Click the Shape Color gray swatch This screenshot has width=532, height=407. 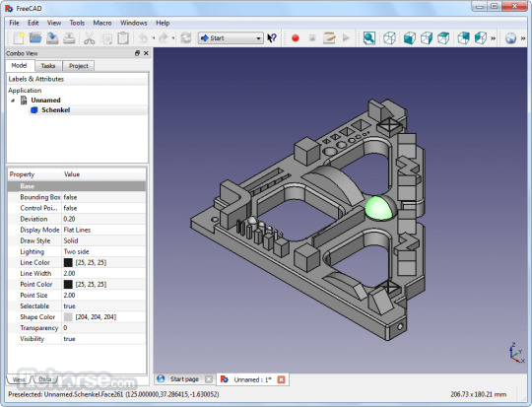[68, 317]
